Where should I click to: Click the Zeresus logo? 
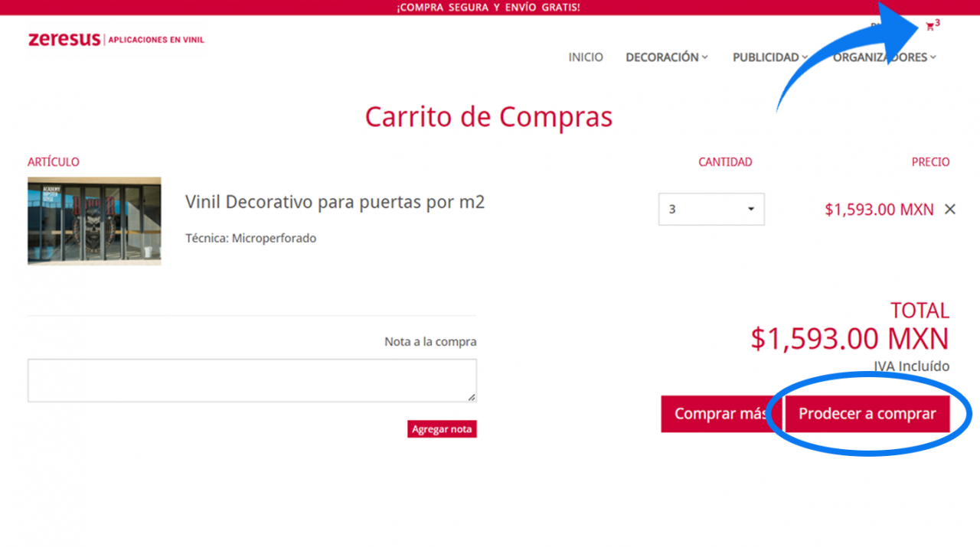coord(64,39)
